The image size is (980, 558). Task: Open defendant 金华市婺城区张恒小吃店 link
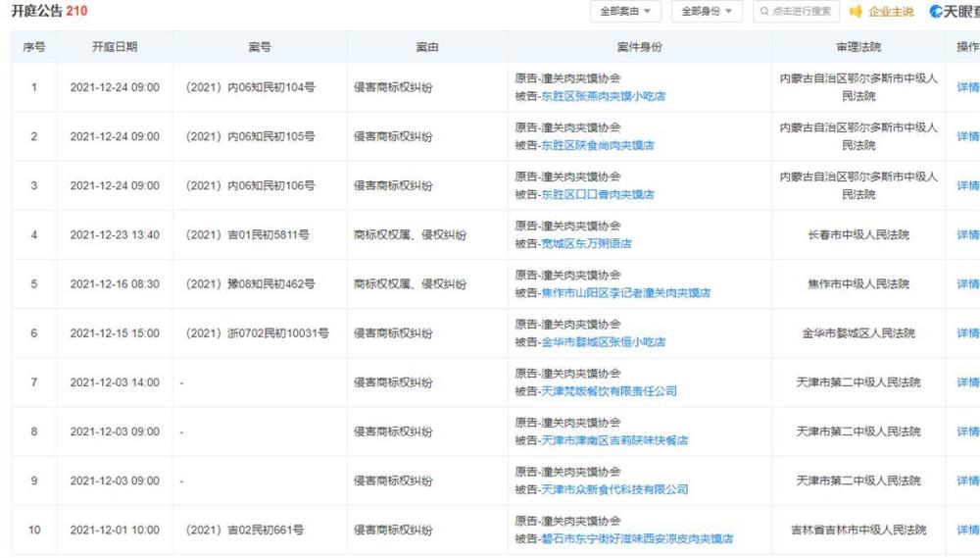coord(603,342)
